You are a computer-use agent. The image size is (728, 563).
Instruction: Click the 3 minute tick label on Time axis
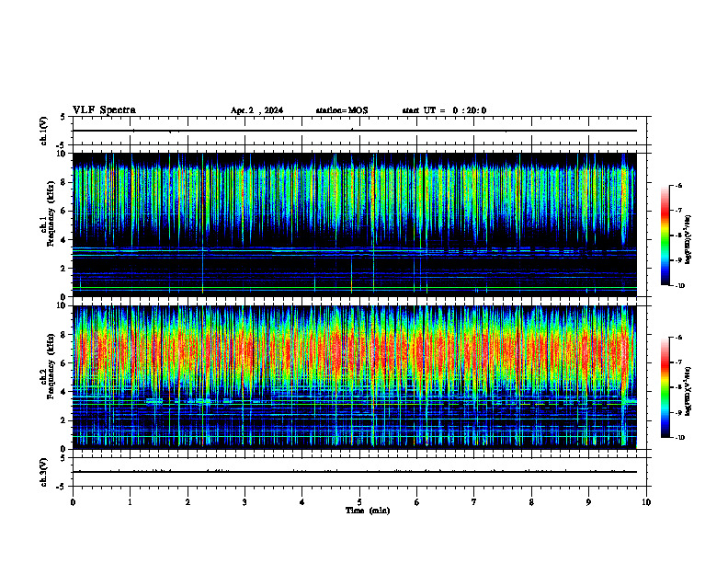coord(245,502)
